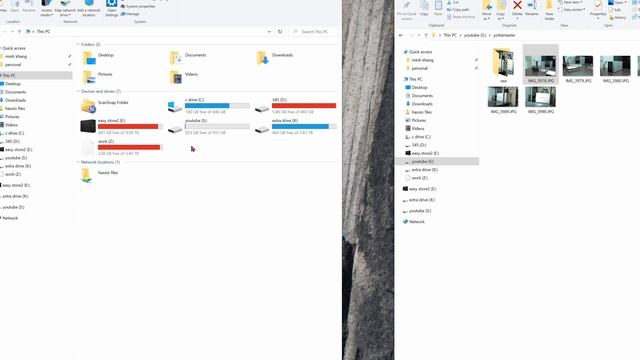Image resolution: width=640 pixels, height=360 pixels.
Task: Select minh khang in This PC window sidebar
Action: pyautogui.click(x=16, y=56)
